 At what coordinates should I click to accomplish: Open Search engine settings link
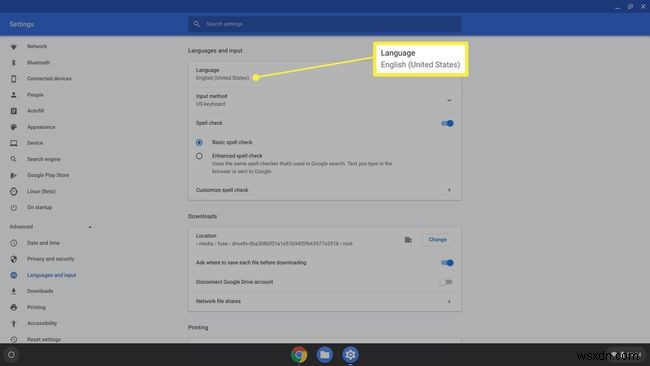(44, 159)
